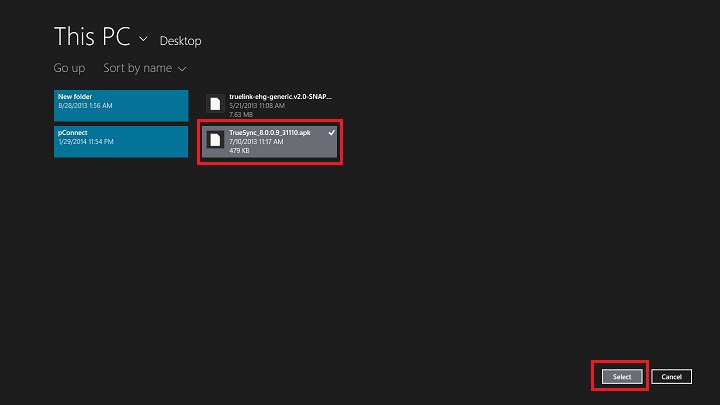Open the Sort by name dropdown arrow
The height and width of the screenshot is (405, 720).
point(182,69)
